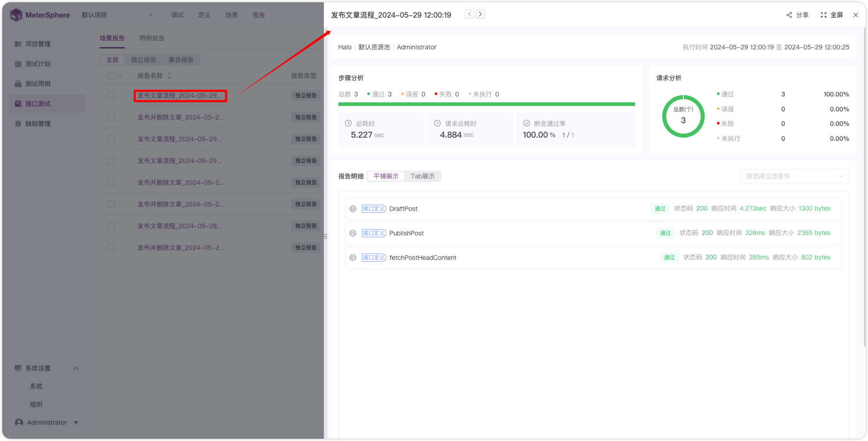The height and width of the screenshot is (441, 868).
Task: Switch to 调试 top menu
Action: pos(177,15)
